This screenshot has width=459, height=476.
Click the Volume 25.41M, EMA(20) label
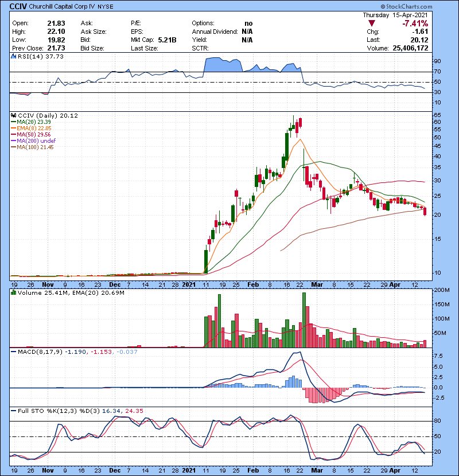[71, 293]
